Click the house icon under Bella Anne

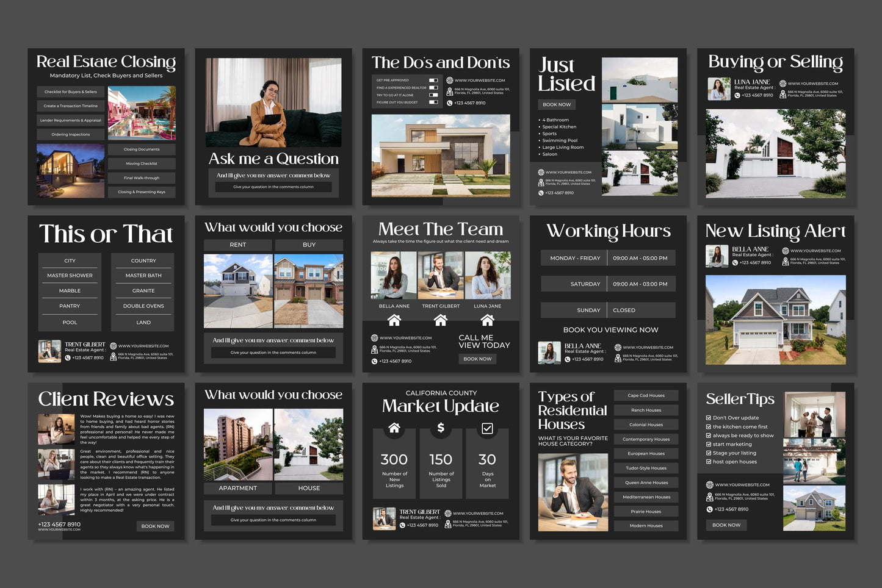pos(394,320)
